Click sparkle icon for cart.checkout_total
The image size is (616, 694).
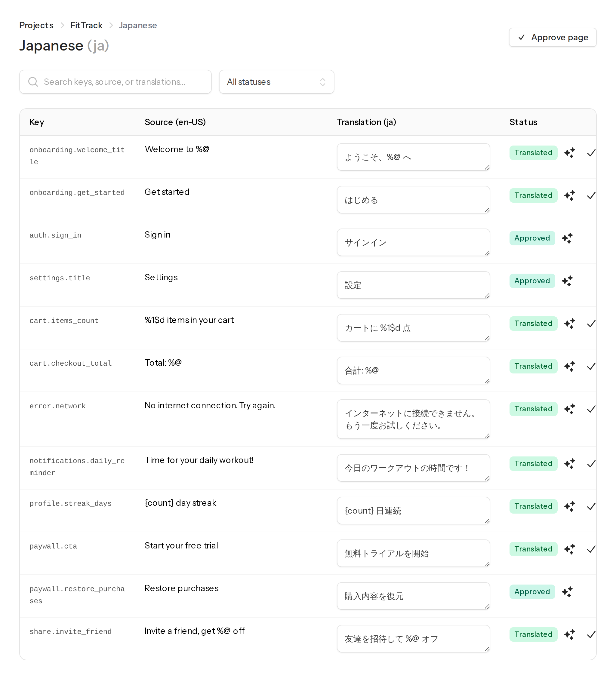569,366
